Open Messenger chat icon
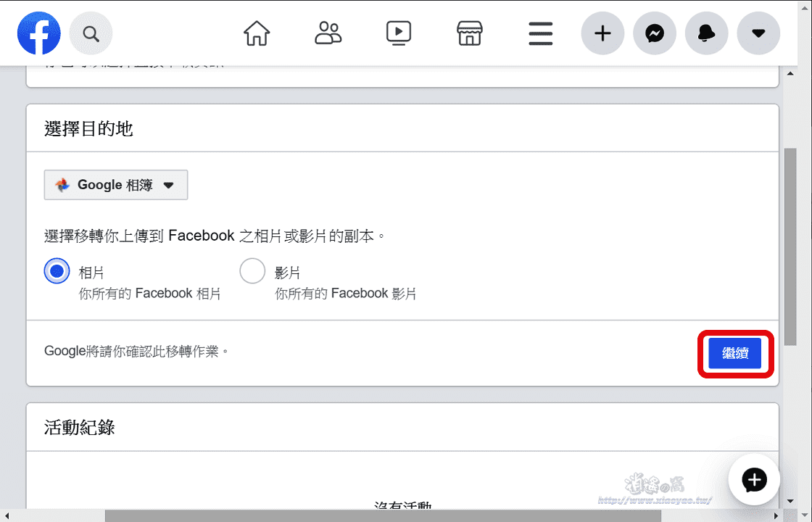 [x=655, y=33]
